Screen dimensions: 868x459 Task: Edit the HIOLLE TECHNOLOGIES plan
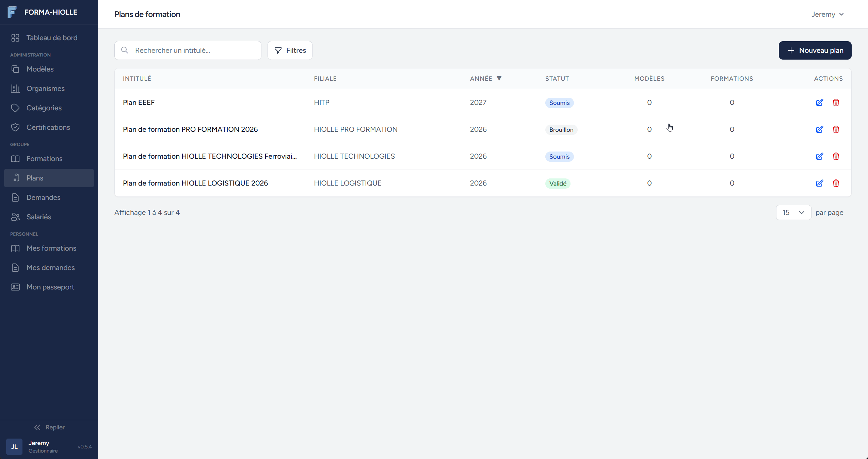pyautogui.click(x=820, y=156)
